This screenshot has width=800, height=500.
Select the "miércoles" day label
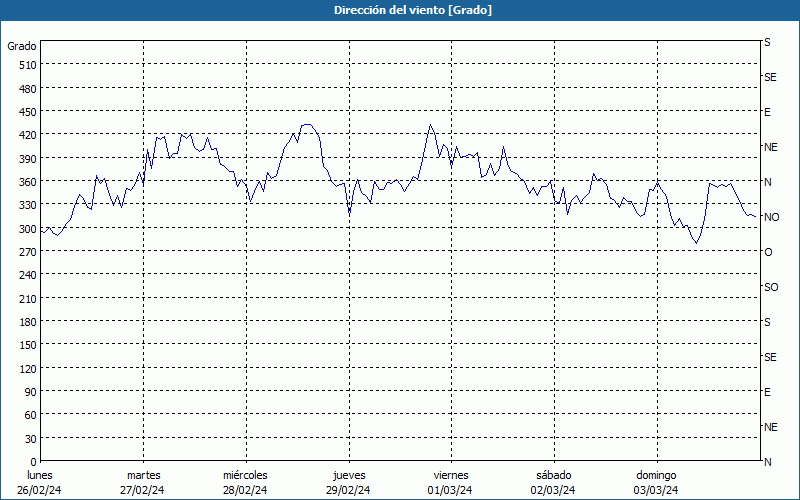tap(245, 476)
